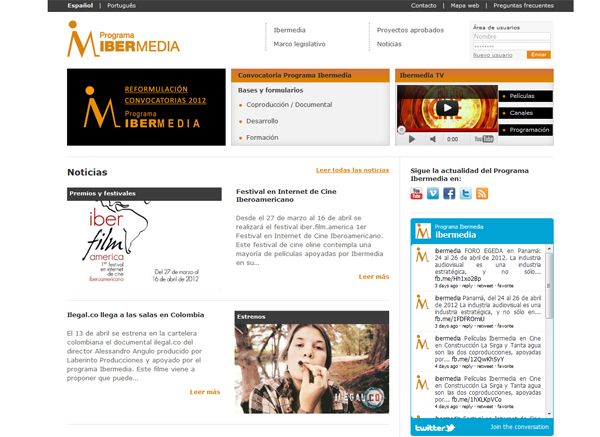Click ibermedia title in Twitter widget header
The height and width of the screenshot is (437, 600).
point(455,235)
